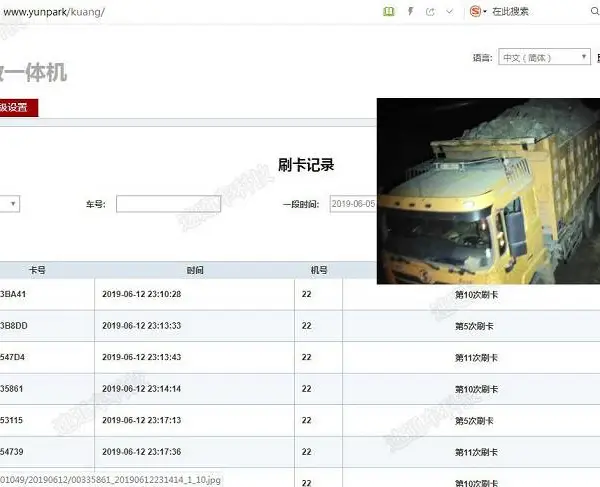Click machine number 22 in the 23:17:36 row
600x487 pixels.
[x=307, y=451]
